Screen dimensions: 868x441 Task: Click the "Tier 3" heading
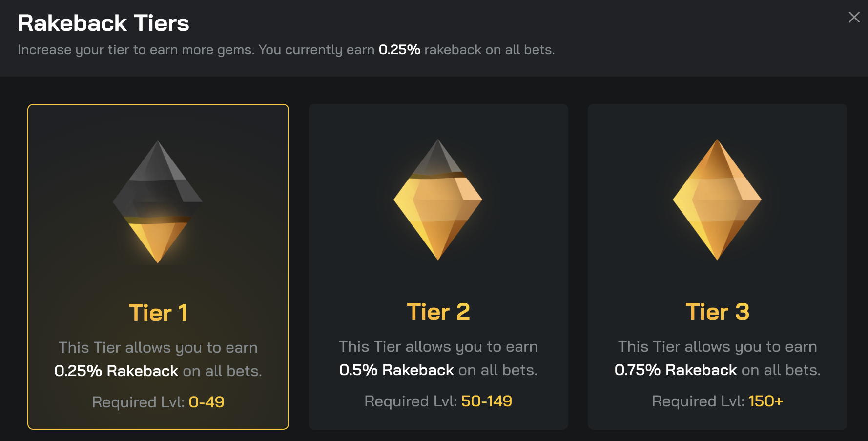click(717, 312)
